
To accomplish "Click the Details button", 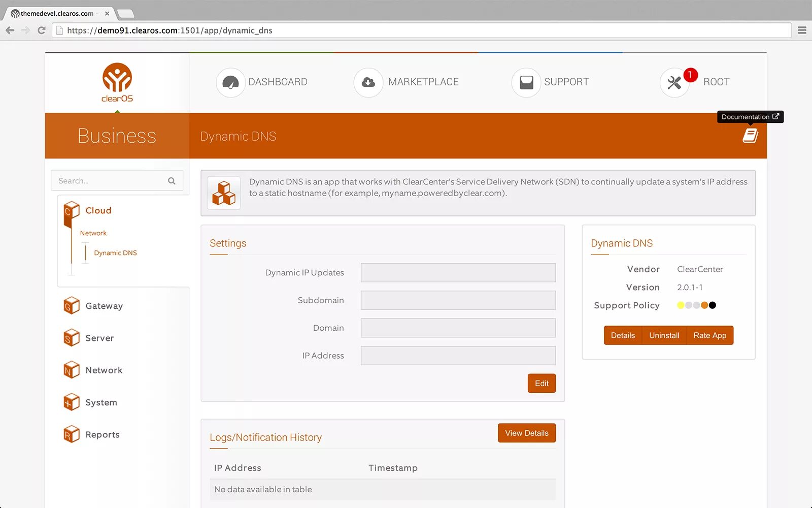I will click(623, 335).
